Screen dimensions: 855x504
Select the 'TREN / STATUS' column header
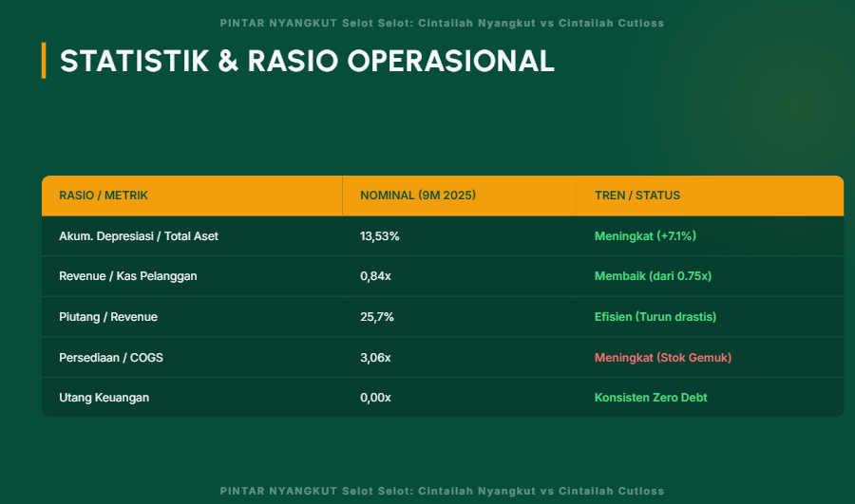[637, 196]
